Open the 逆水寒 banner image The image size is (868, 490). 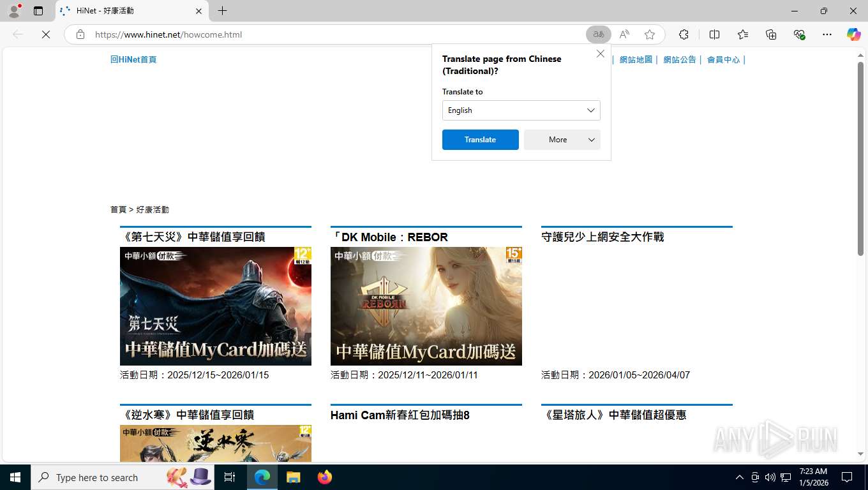(216, 443)
